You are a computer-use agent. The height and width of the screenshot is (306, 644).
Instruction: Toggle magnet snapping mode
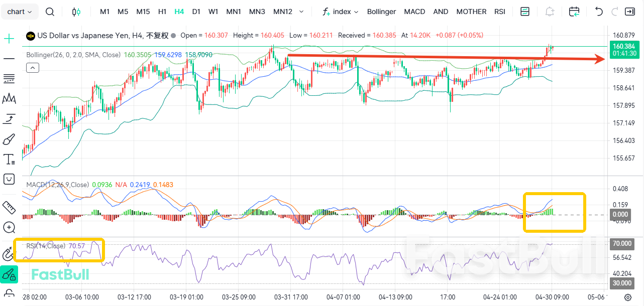pos(8,254)
